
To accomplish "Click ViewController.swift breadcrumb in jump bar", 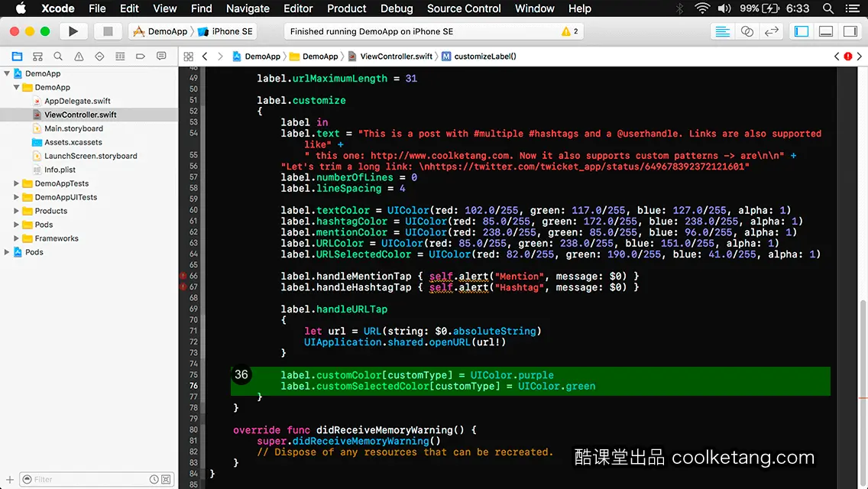I will point(390,57).
